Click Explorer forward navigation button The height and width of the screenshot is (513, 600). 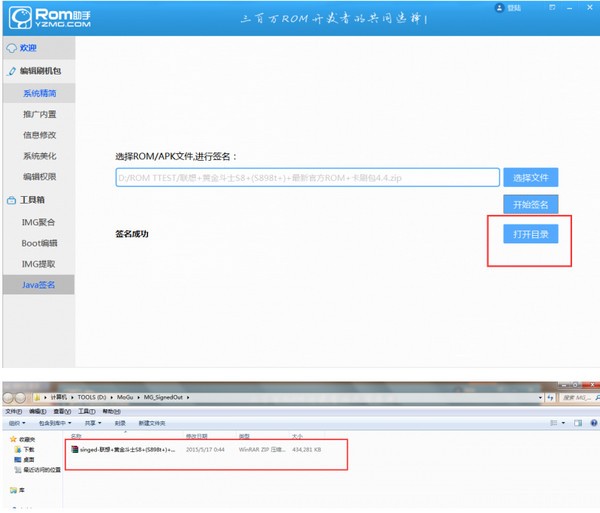click(x=21, y=398)
